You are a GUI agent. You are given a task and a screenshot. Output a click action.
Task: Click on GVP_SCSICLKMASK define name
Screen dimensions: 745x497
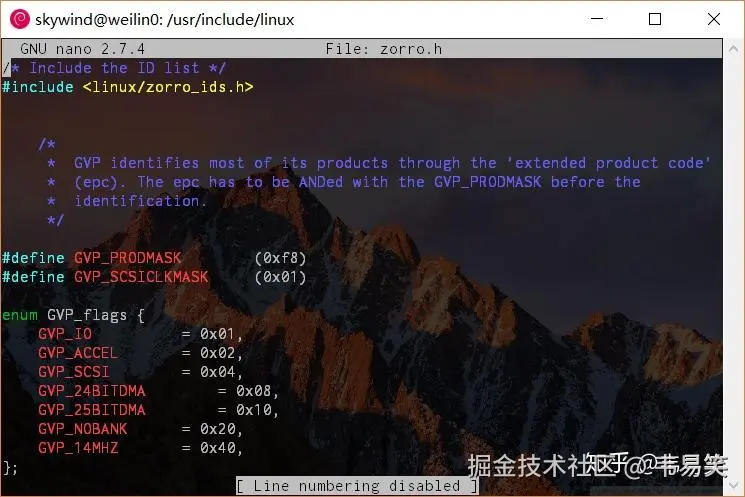141,277
